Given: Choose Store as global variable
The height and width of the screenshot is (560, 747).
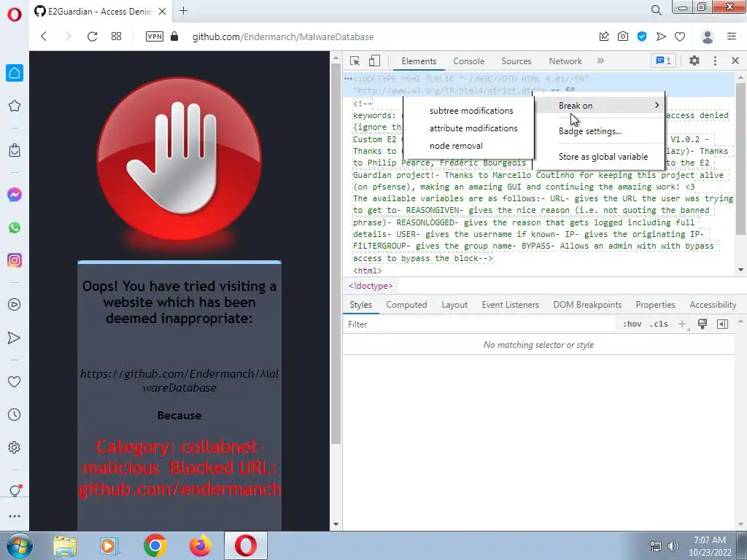Looking at the screenshot, I should click(599, 157).
